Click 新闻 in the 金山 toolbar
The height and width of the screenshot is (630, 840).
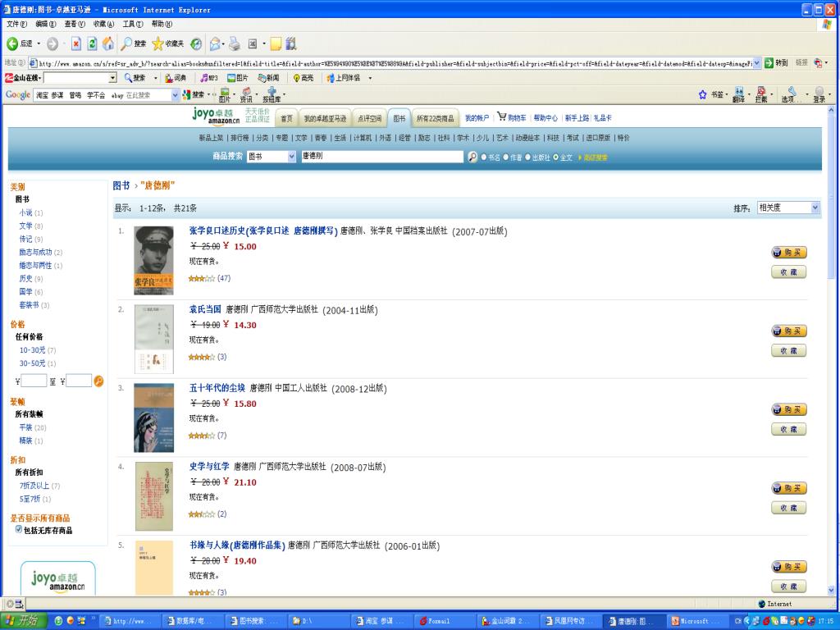click(269, 78)
